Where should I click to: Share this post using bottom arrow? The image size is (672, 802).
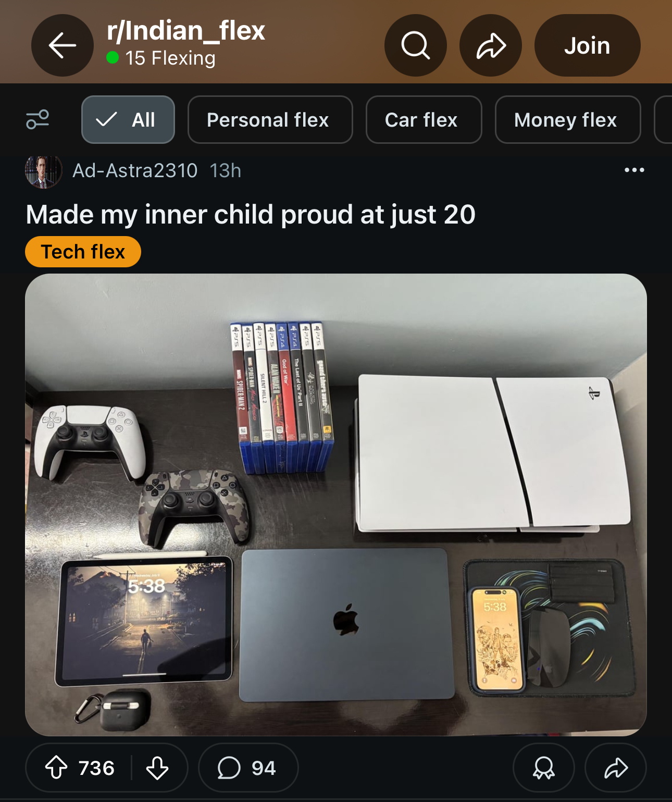616,768
